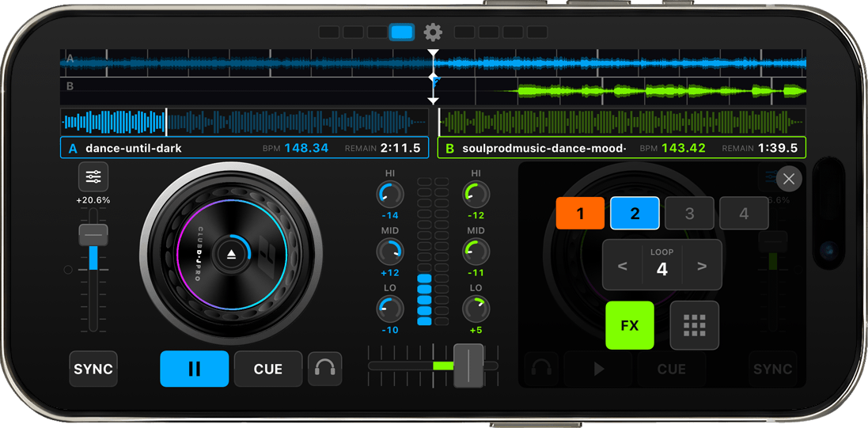This screenshot has height=428, width=868.
Task: Click deck A BPM value 148.34
Action: [x=306, y=149]
